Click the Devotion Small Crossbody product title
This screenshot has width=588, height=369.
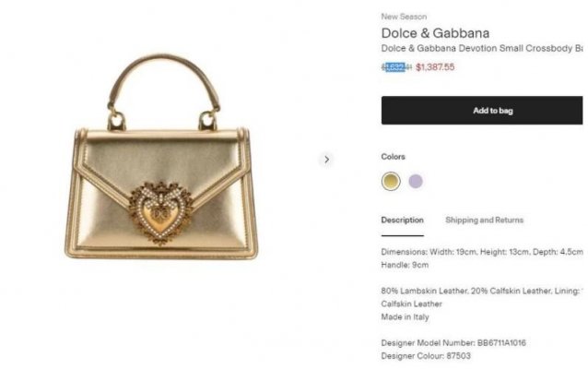[479, 48]
